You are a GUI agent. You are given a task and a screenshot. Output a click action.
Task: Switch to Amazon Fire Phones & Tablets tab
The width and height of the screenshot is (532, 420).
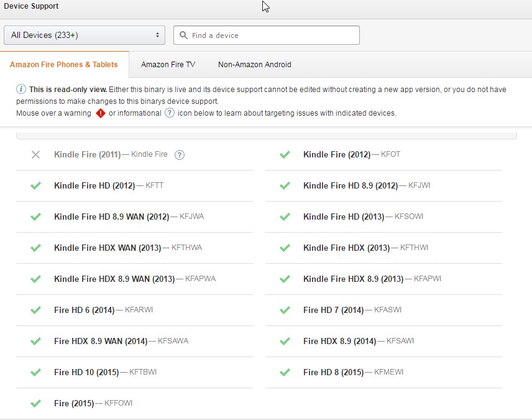click(64, 65)
